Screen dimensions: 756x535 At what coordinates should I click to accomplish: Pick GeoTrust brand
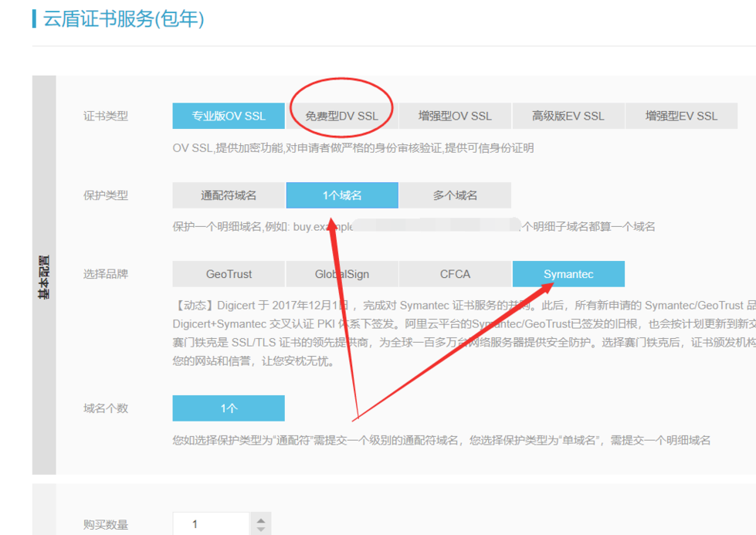pos(229,274)
